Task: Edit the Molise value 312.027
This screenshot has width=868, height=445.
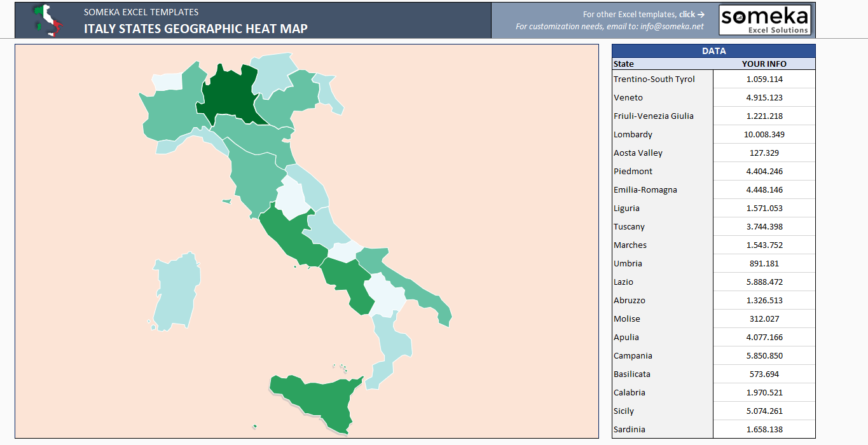Action: tap(764, 318)
